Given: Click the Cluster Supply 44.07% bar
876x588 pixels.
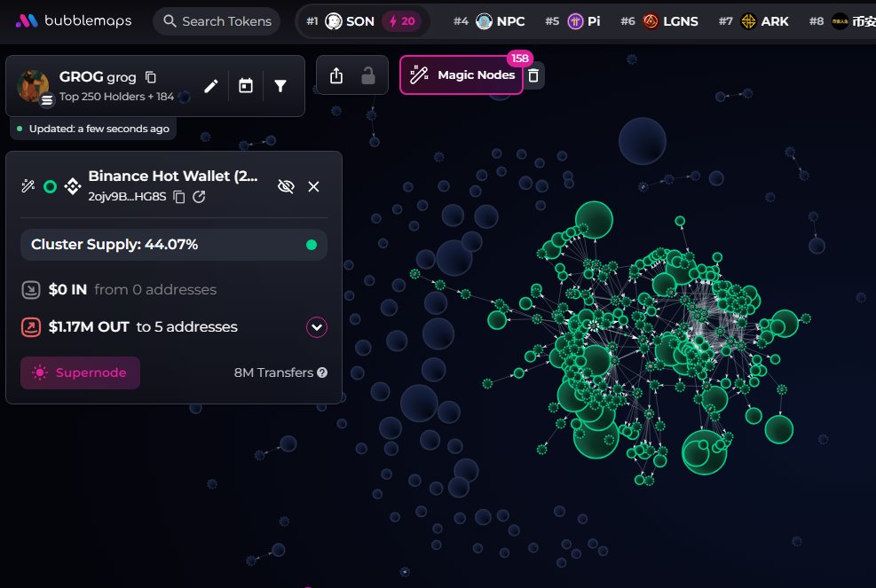Looking at the screenshot, I should [x=174, y=245].
